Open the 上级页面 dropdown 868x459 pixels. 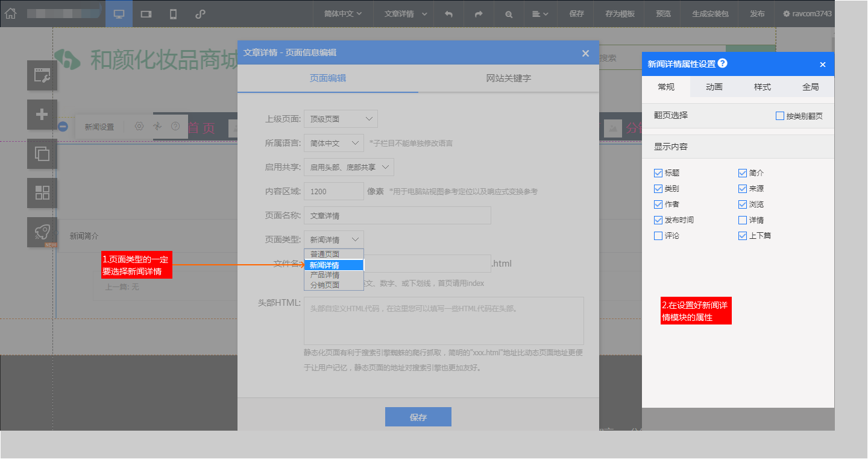341,118
